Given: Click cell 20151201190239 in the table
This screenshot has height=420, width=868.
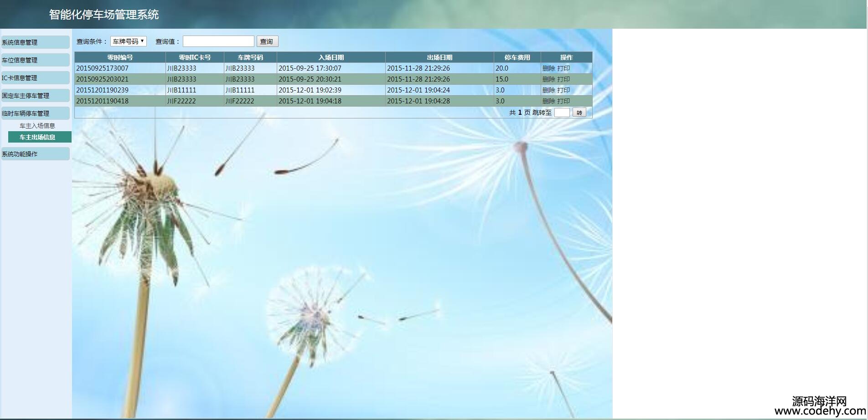Looking at the screenshot, I should pyautogui.click(x=120, y=90).
